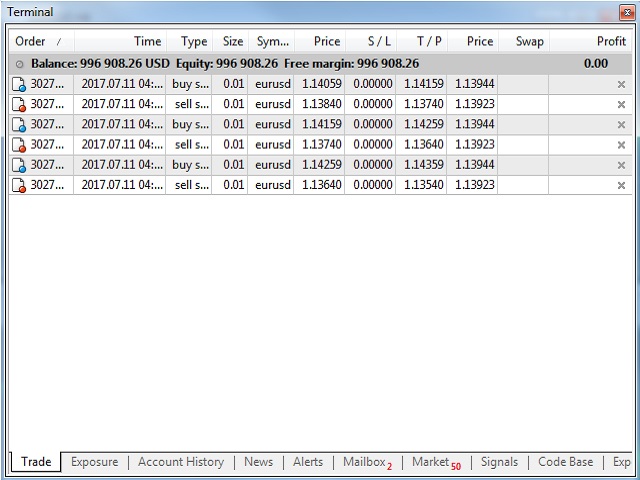
Task: Go to the Signals tab
Action: [x=499, y=462]
